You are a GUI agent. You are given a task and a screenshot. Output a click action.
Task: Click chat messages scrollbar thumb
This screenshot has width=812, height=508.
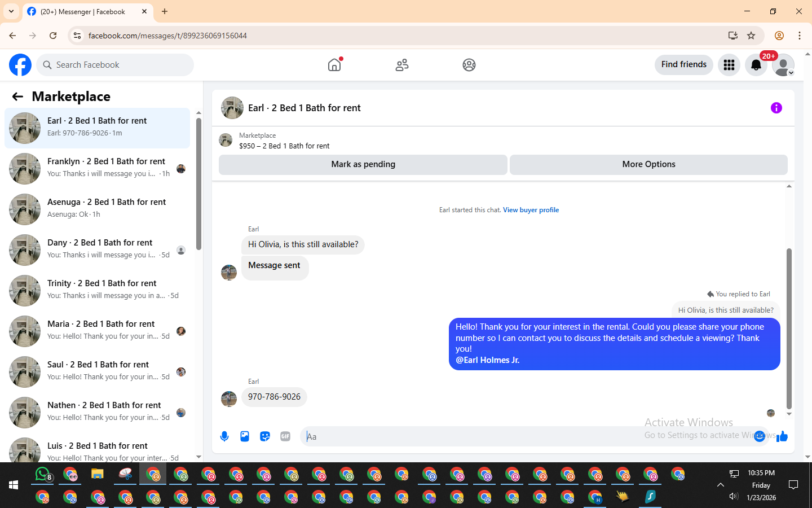(789, 328)
